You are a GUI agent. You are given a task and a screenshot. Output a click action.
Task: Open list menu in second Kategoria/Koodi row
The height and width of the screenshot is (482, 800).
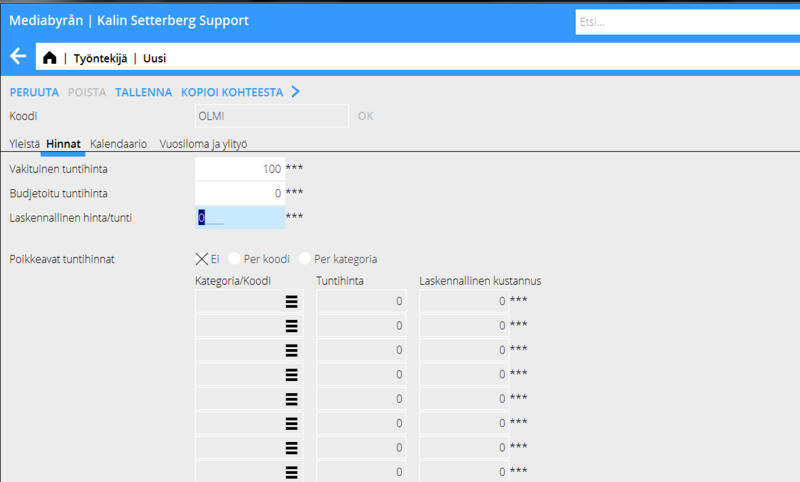coord(291,326)
